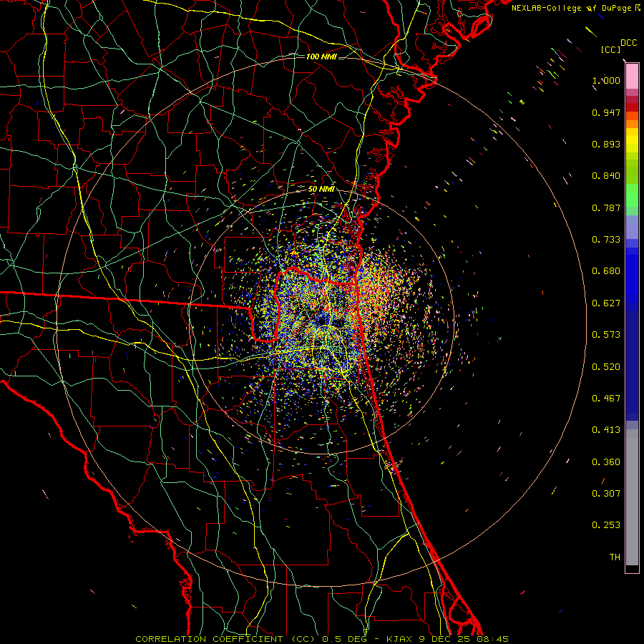644x644 pixels.
Task: Click the gray segment of the color bar
Action: 632,497
